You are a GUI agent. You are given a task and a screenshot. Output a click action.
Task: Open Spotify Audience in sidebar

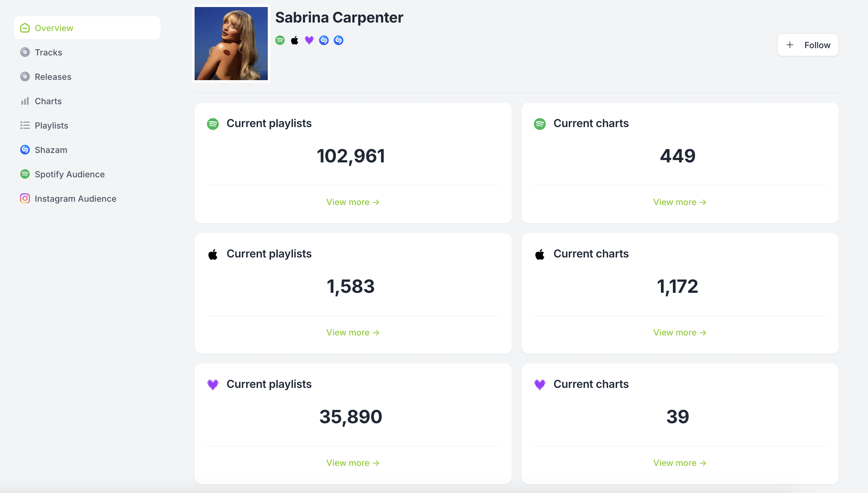pos(87,174)
